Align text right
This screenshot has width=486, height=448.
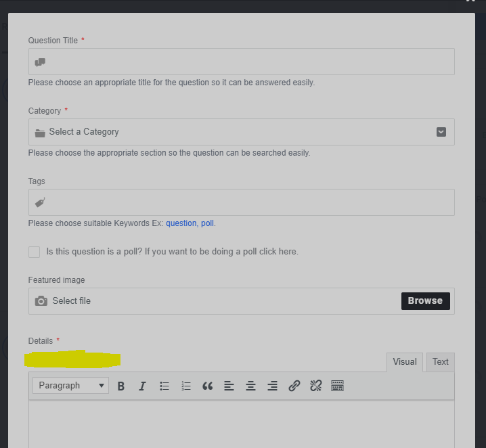(273, 386)
